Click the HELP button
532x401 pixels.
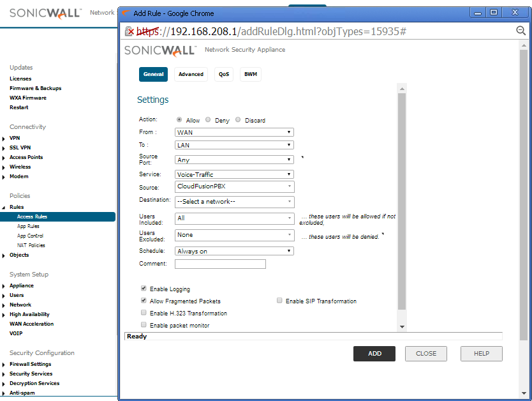(x=482, y=354)
